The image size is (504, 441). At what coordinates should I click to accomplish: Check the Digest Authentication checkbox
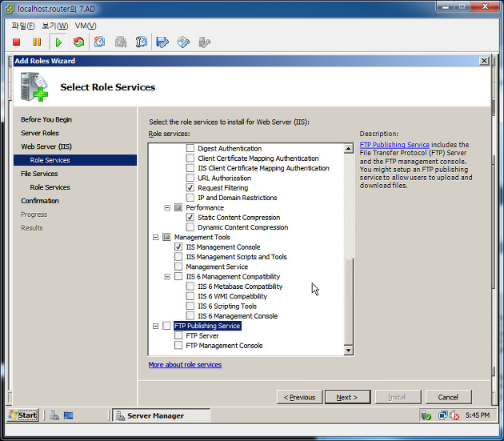190,148
